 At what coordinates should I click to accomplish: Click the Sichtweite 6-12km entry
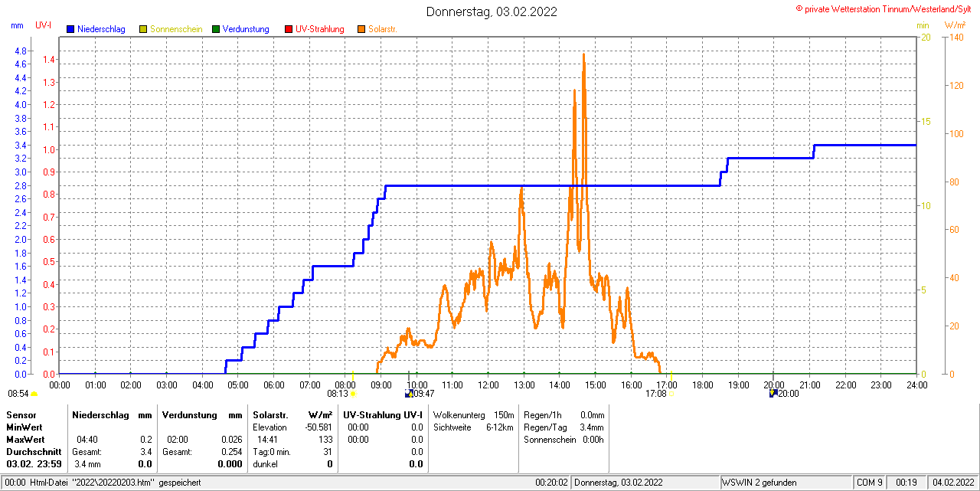coord(473,427)
